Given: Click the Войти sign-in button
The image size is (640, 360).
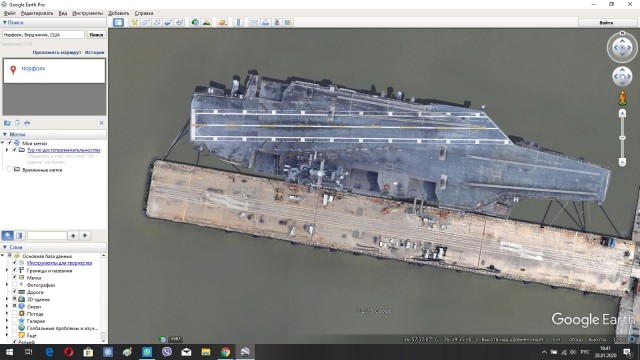Looking at the screenshot, I should click(x=607, y=22).
